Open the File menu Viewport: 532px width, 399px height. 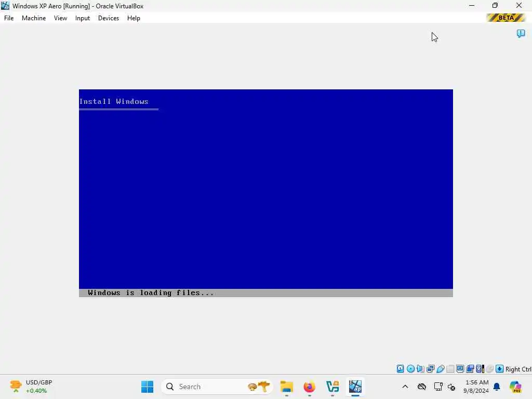pyautogui.click(x=9, y=18)
